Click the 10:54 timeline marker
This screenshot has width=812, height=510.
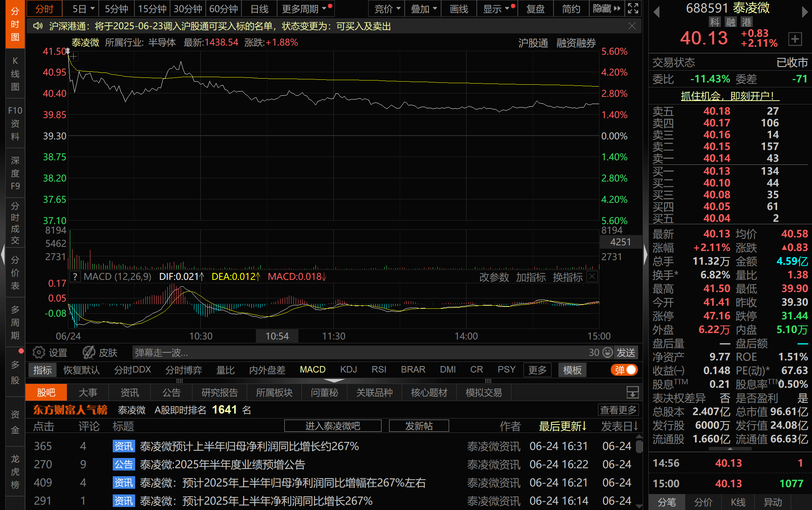point(277,336)
